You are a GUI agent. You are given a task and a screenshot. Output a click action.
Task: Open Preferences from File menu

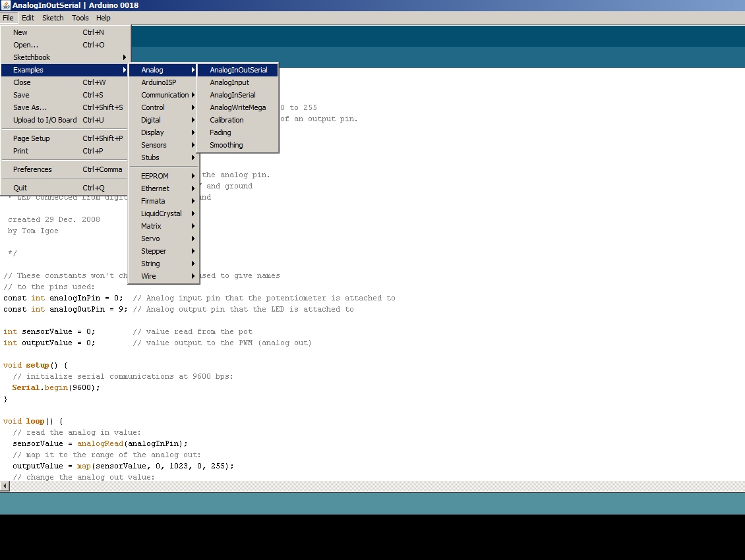coord(32,169)
